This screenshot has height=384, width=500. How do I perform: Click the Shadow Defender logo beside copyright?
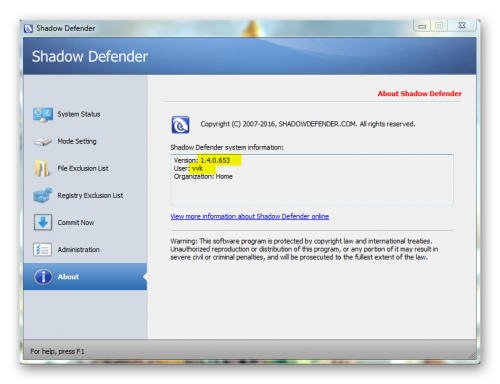click(180, 125)
